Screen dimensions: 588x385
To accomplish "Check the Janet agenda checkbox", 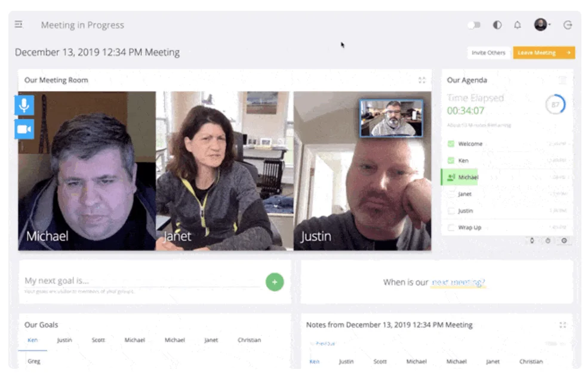I will 451,194.
